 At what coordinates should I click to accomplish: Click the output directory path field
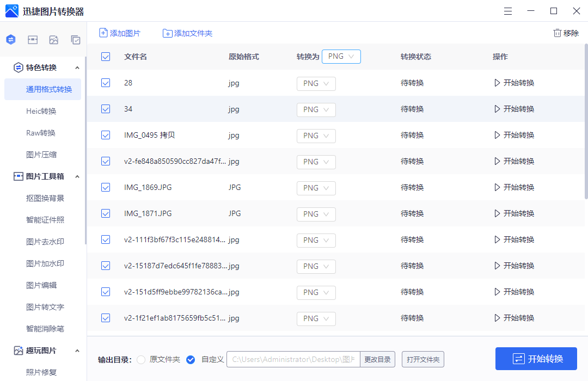tap(293, 360)
